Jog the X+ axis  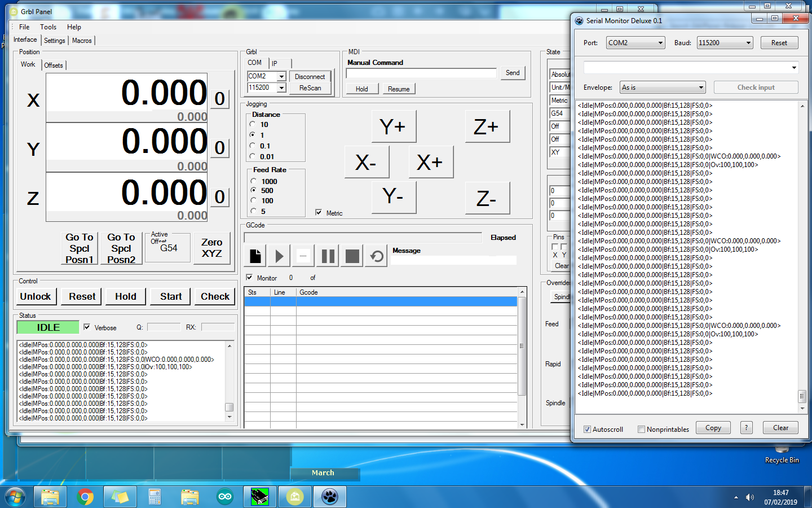(431, 162)
